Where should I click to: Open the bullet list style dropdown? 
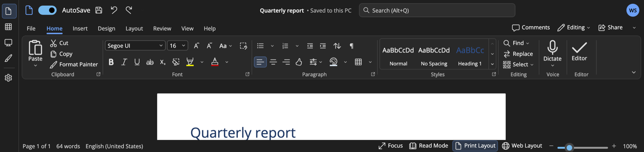pyautogui.click(x=272, y=46)
